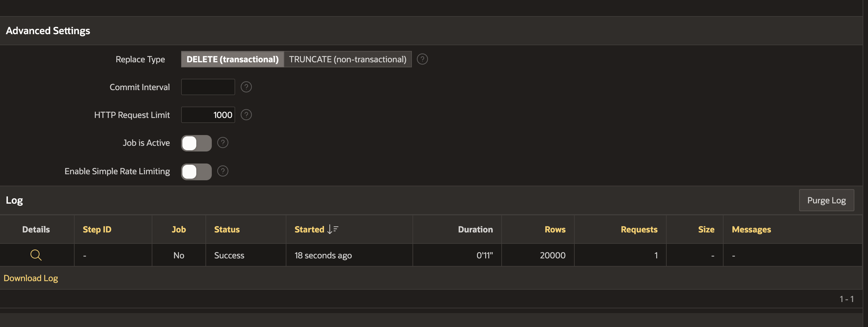Image resolution: width=868 pixels, height=327 pixels.
Task: Click the HTTP Request Limit field
Action: pos(208,115)
